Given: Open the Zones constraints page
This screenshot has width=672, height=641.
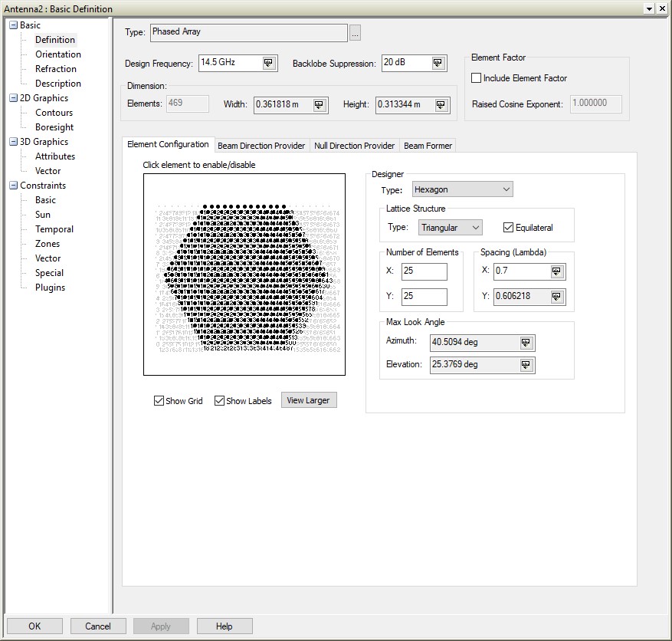Looking at the screenshot, I should (x=48, y=244).
